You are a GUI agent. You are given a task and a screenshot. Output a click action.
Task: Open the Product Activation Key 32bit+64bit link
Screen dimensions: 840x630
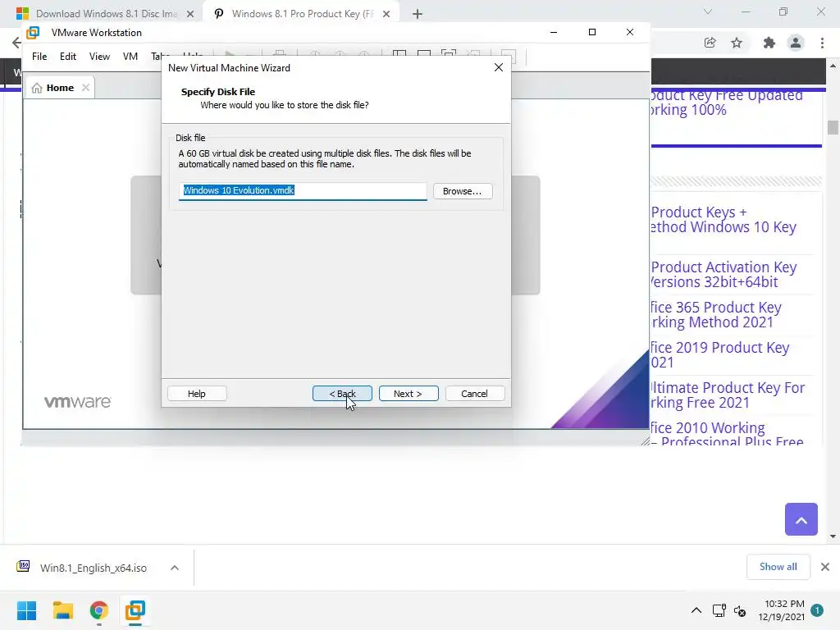pos(724,274)
